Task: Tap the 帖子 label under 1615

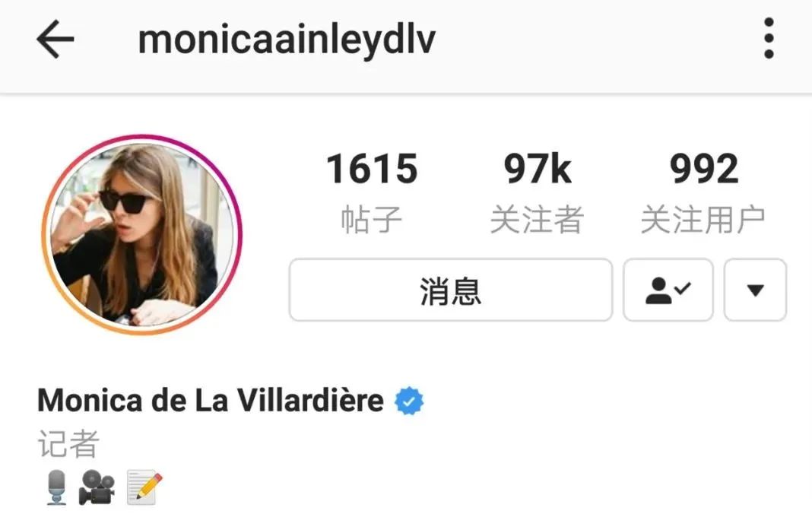Action: point(372,220)
